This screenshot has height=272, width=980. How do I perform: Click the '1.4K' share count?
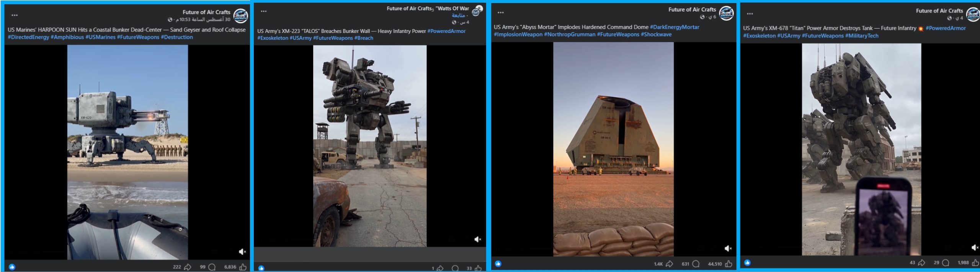658,264
